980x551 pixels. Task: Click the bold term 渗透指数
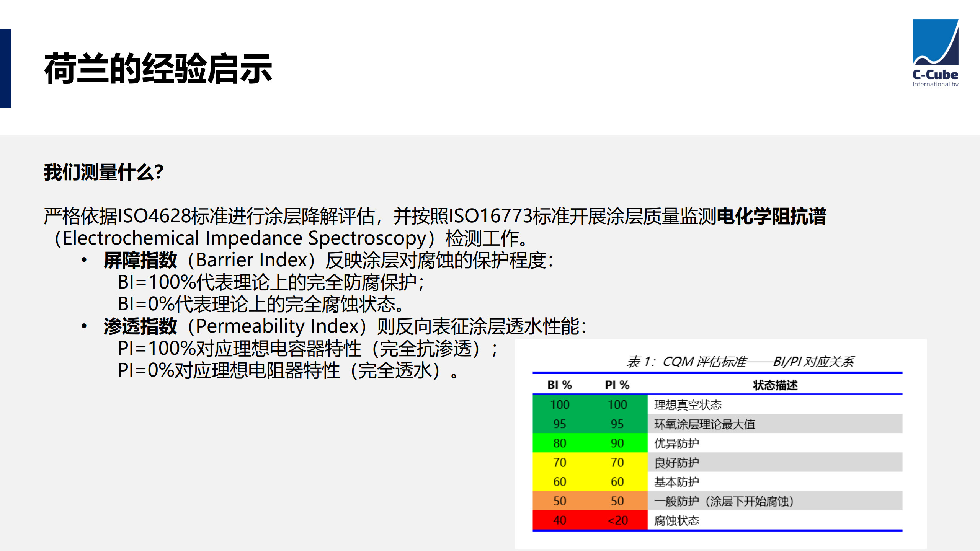[x=140, y=326]
